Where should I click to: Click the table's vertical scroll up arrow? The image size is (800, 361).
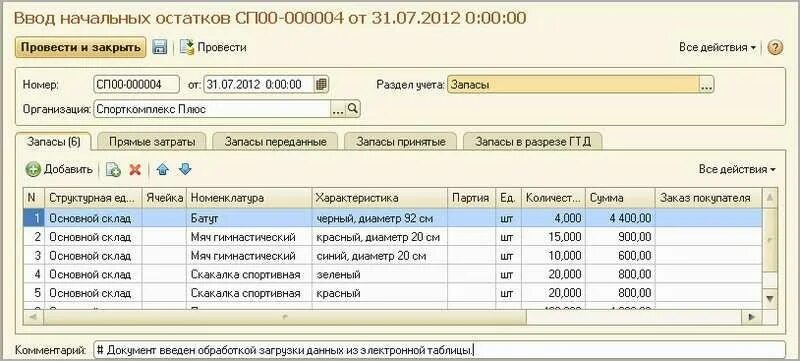point(770,197)
